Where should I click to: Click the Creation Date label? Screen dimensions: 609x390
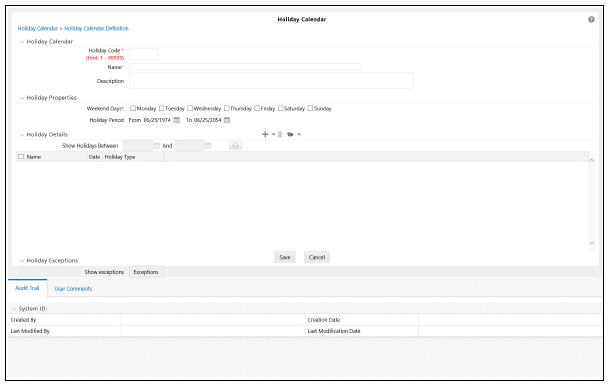tap(324, 320)
